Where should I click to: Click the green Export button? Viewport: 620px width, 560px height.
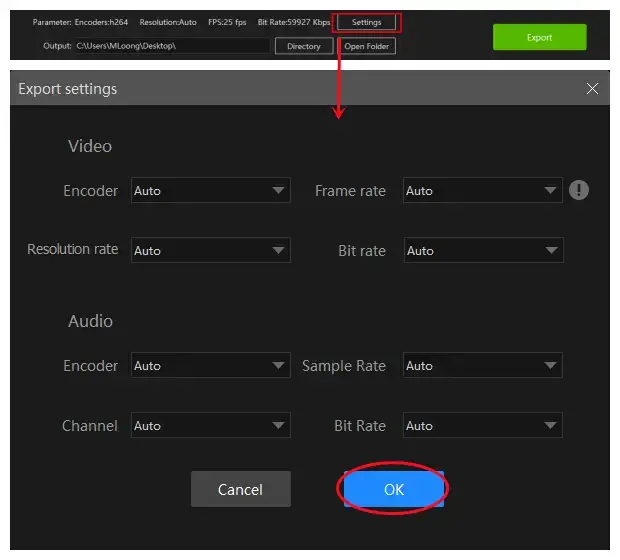coord(539,37)
